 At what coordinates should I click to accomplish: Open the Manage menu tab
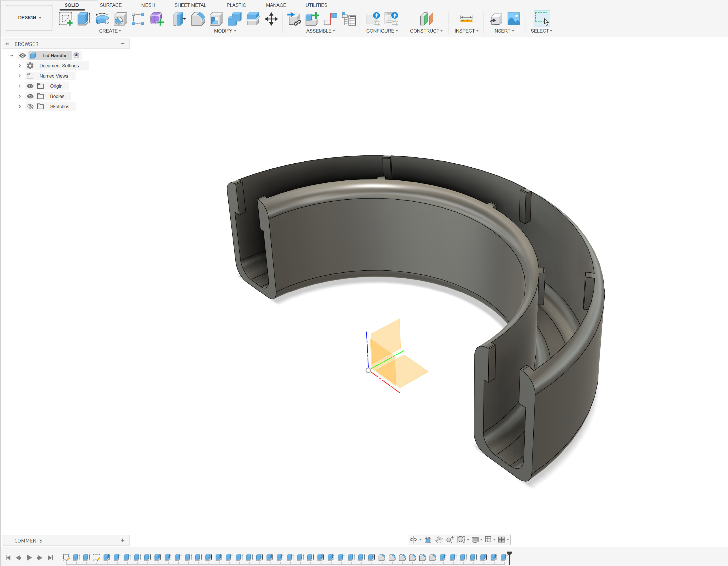pyautogui.click(x=276, y=5)
